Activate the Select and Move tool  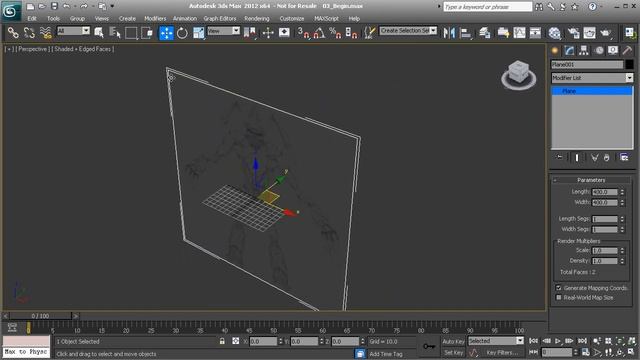167,32
